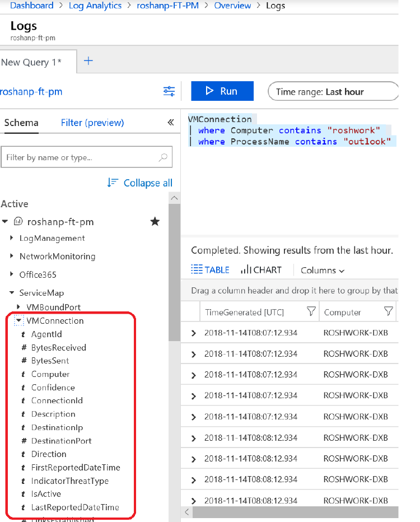Image resolution: width=420 pixels, height=522 pixels.
Task: Open the query settings sliders icon
Action: coord(169,91)
